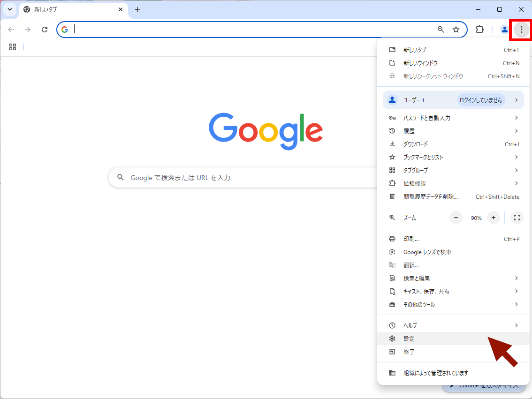
Task: Click the toolbox icon beside その他のツール
Action: point(392,304)
